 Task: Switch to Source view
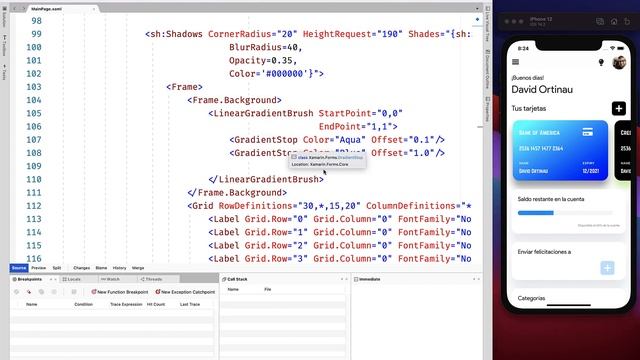(x=19, y=268)
